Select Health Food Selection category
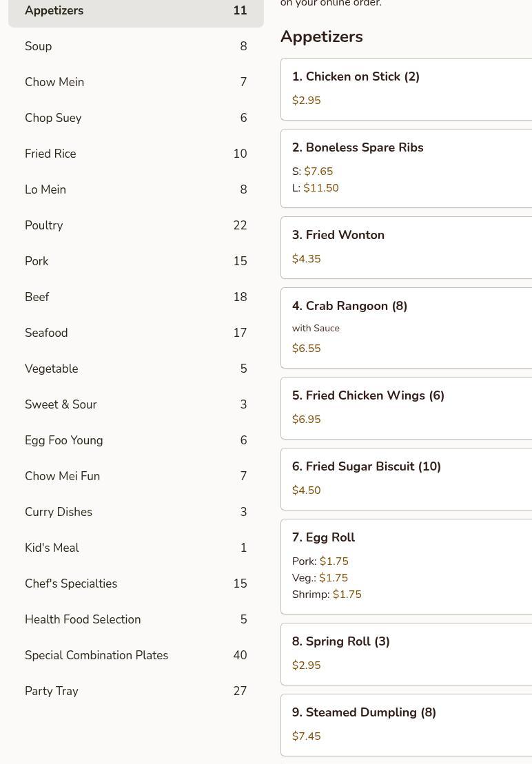 (x=136, y=619)
